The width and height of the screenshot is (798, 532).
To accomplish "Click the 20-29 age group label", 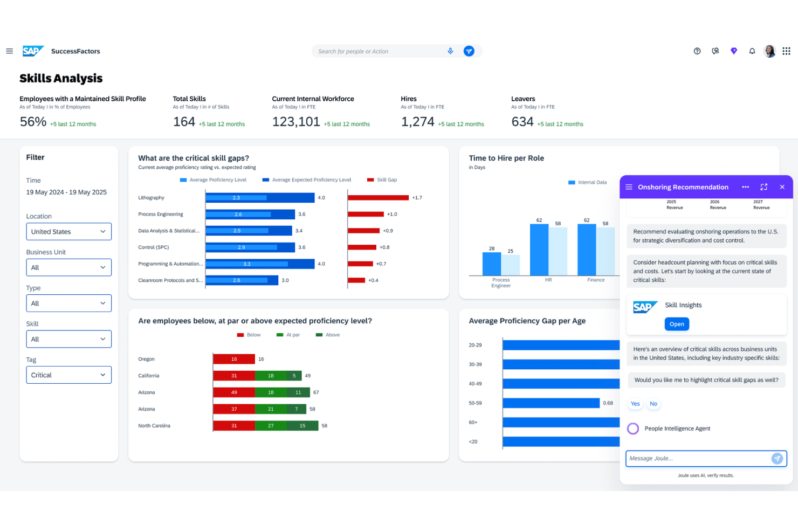I will point(475,345).
